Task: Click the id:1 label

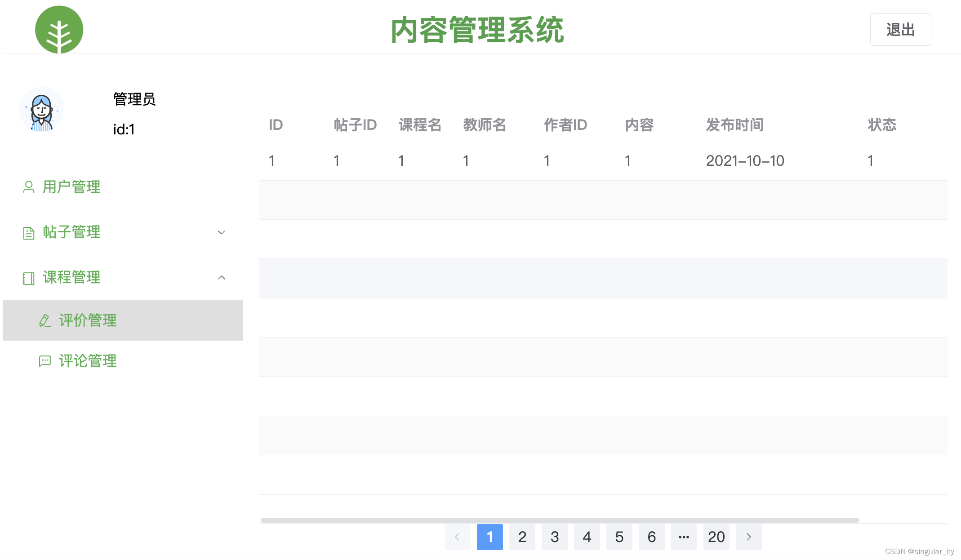Action: coord(124,129)
